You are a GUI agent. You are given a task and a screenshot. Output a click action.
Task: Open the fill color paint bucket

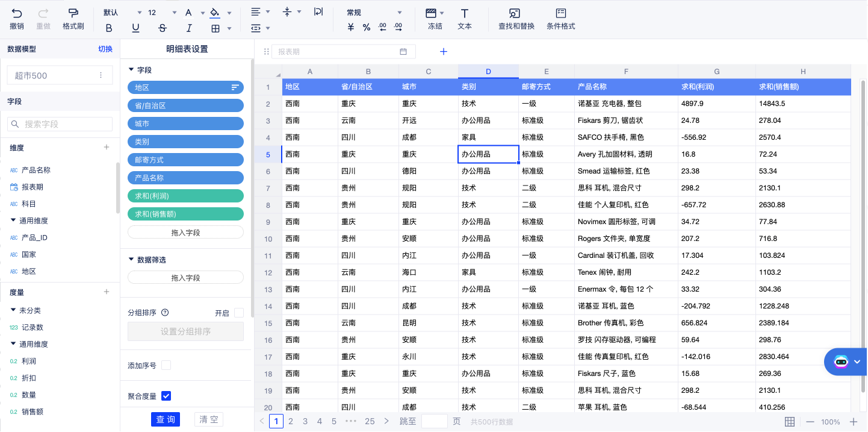tap(214, 13)
